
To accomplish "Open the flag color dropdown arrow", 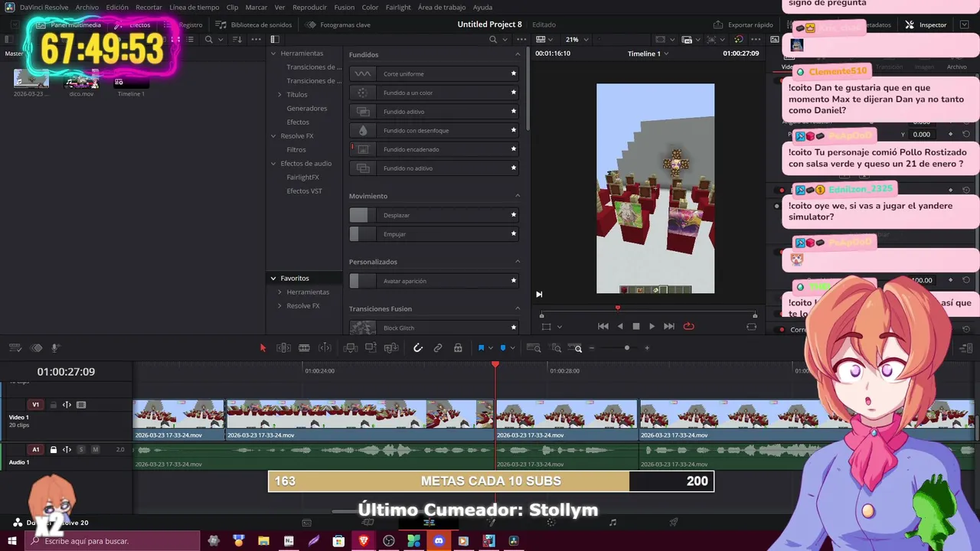I will tap(490, 348).
